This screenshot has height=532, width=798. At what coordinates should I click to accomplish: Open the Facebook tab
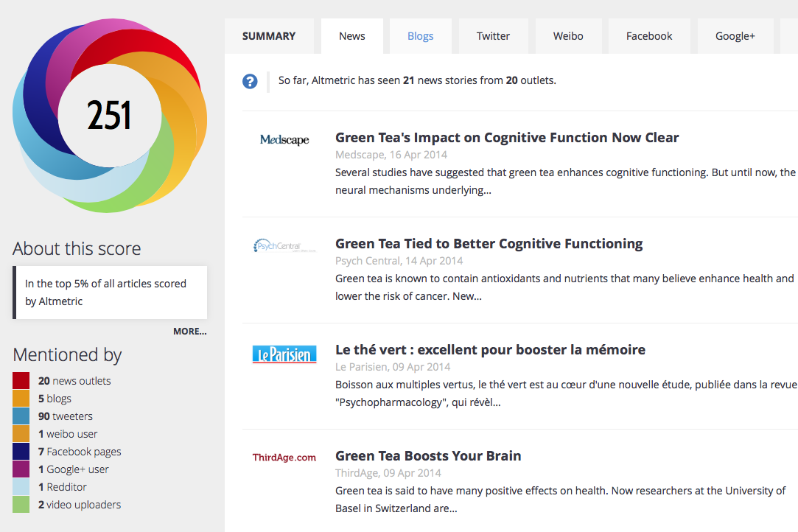pos(649,36)
